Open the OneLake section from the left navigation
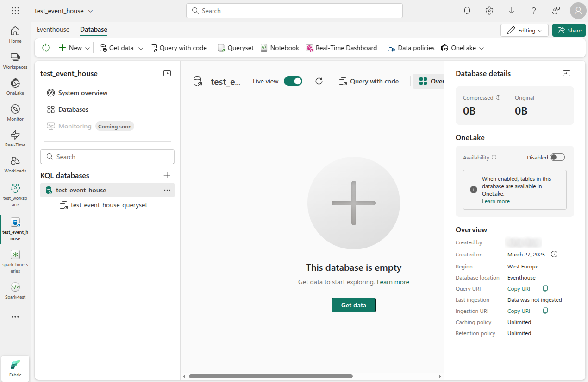The height and width of the screenshot is (382, 588). (x=15, y=87)
